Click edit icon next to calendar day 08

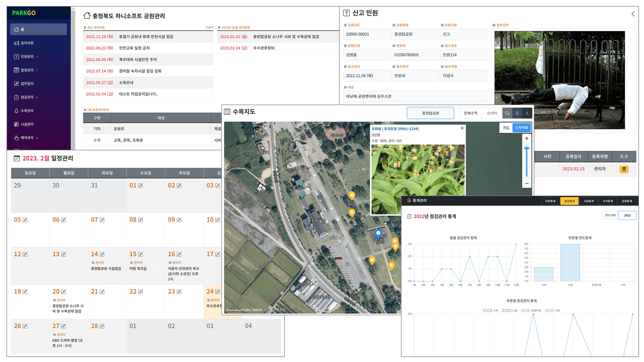tap(141, 220)
